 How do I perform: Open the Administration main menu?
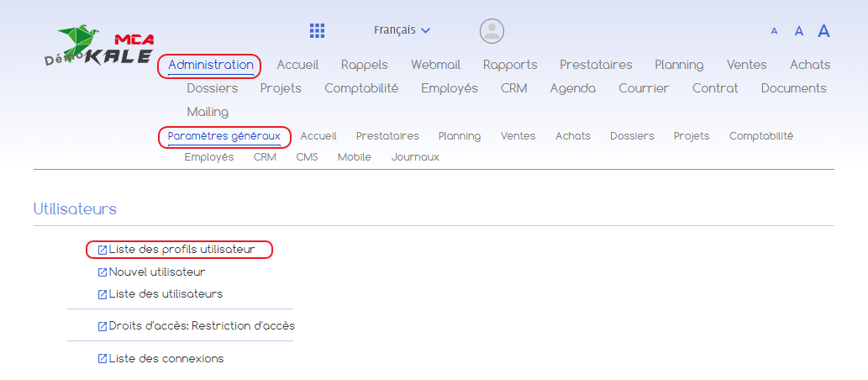pyautogui.click(x=210, y=65)
